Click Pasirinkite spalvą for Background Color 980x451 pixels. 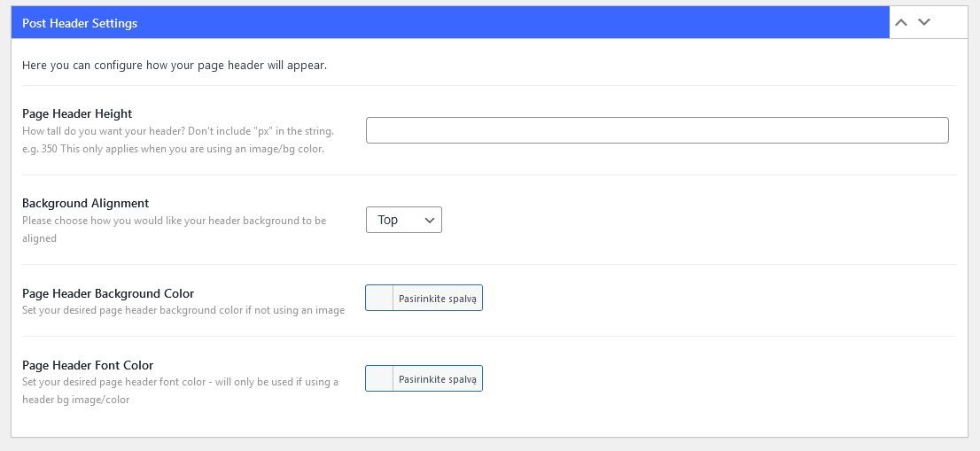click(x=438, y=298)
